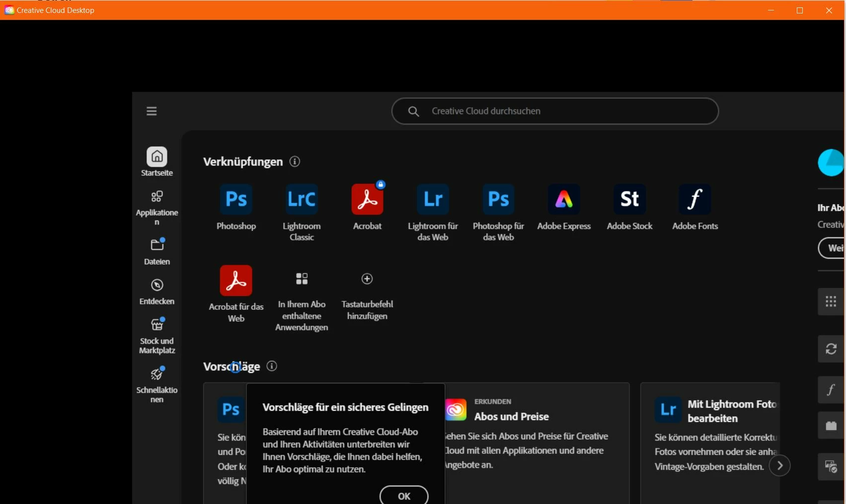The height and width of the screenshot is (504, 846).
Task: Click Tastaturbefehl hinzufügen plus icon
Action: click(x=367, y=279)
